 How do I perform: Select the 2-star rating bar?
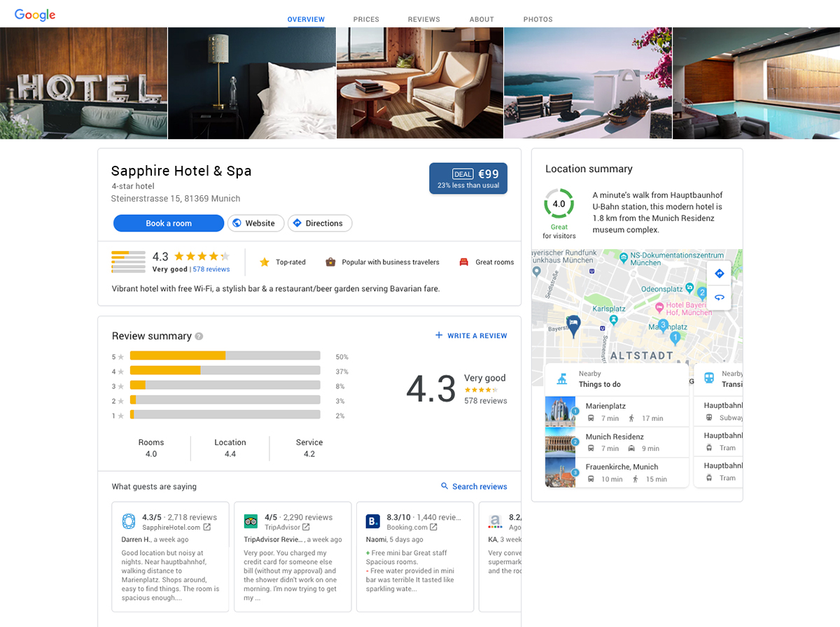click(225, 400)
